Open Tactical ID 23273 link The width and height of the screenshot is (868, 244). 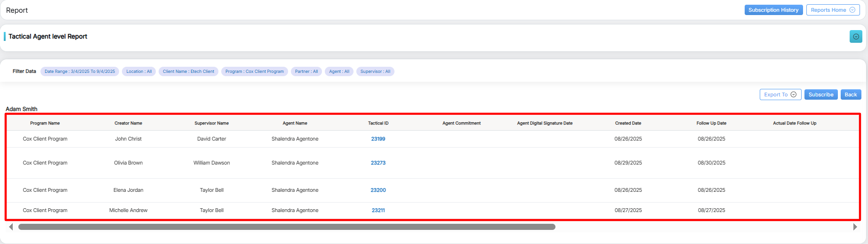point(378,163)
